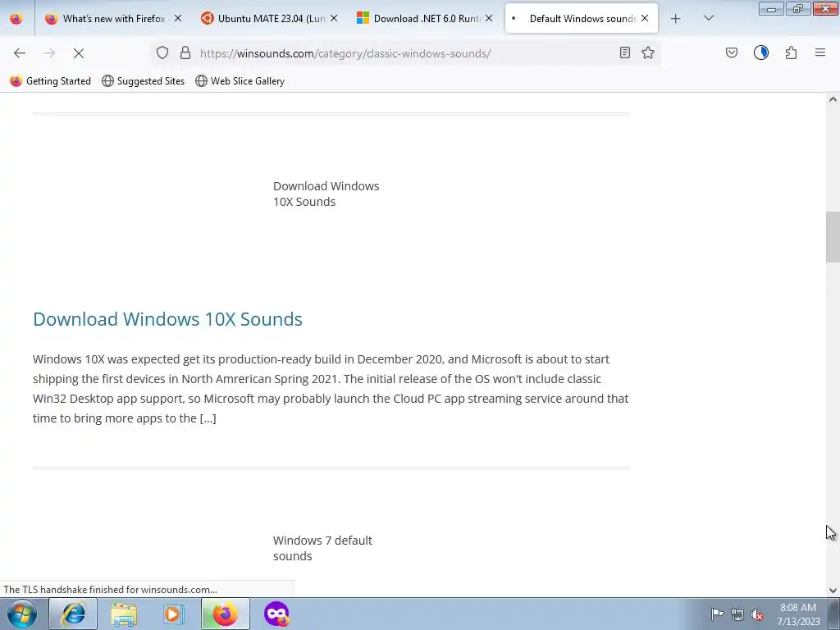Click the vertical scrollbar thumb
Screen dimensions: 840x630
click(833, 237)
